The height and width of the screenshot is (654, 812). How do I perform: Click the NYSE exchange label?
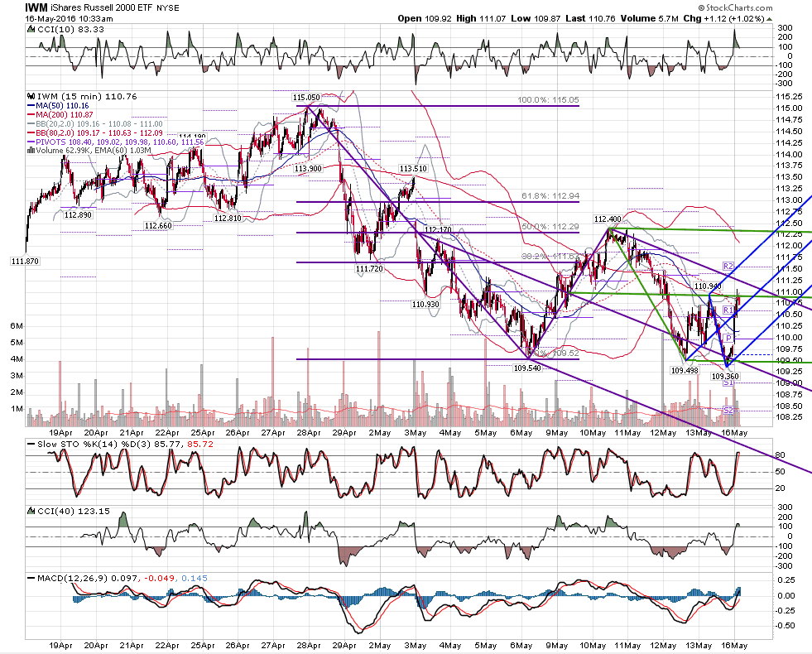168,8
